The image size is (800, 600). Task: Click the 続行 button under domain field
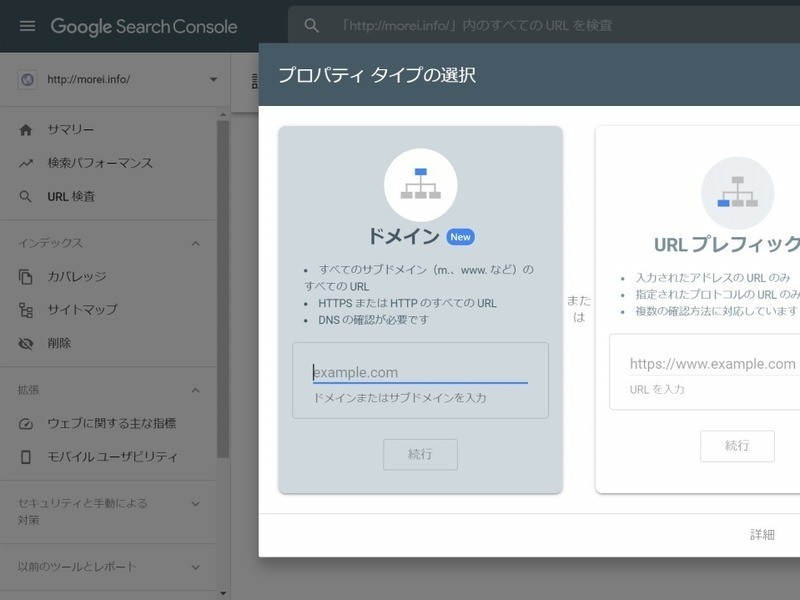420,454
